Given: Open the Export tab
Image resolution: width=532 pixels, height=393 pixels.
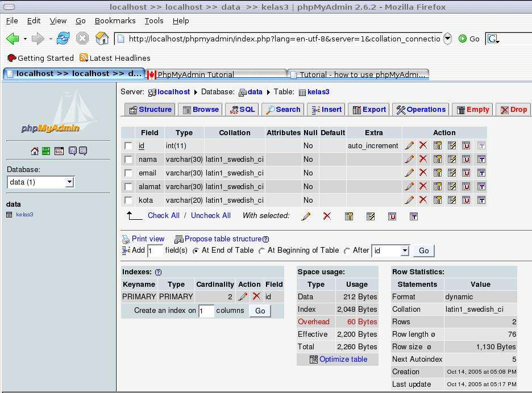Looking at the screenshot, I should [369, 110].
